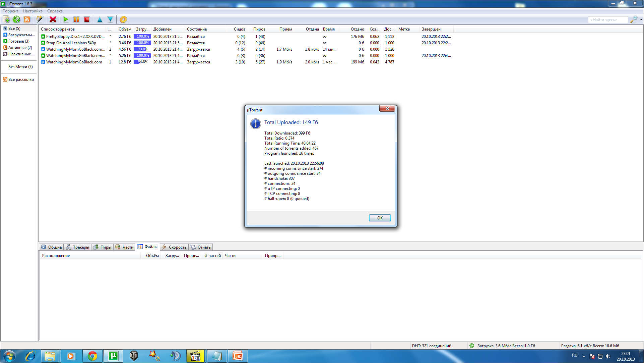Image resolution: width=644 pixels, height=363 pixels.
Task: Switch to the Скорость tab
Action: (x=174, y=247)
